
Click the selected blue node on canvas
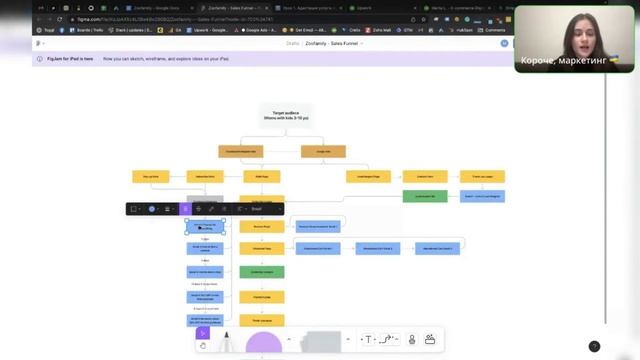[205, 227]
